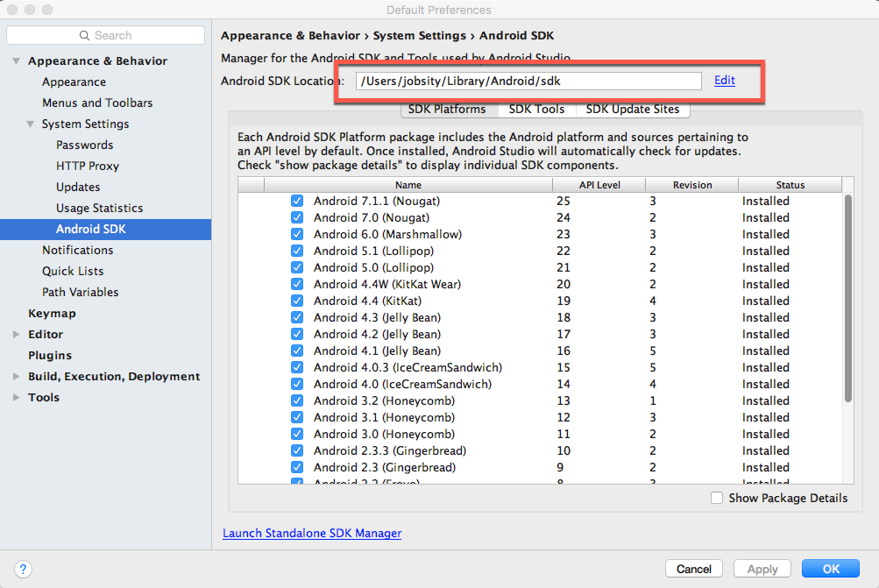The width and height of the screenshot is (879, 588).
Task: Open Usage Statistics settings
Action: 99,208
